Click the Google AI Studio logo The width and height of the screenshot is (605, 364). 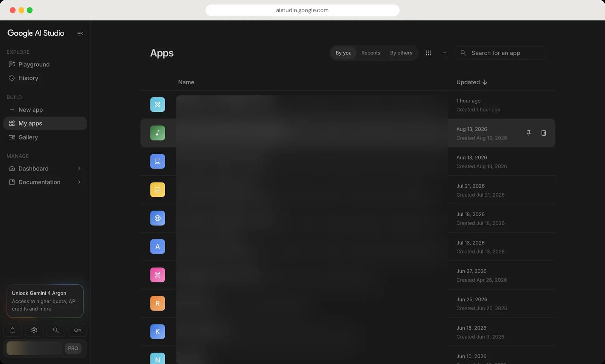click(x=36, y=33)
